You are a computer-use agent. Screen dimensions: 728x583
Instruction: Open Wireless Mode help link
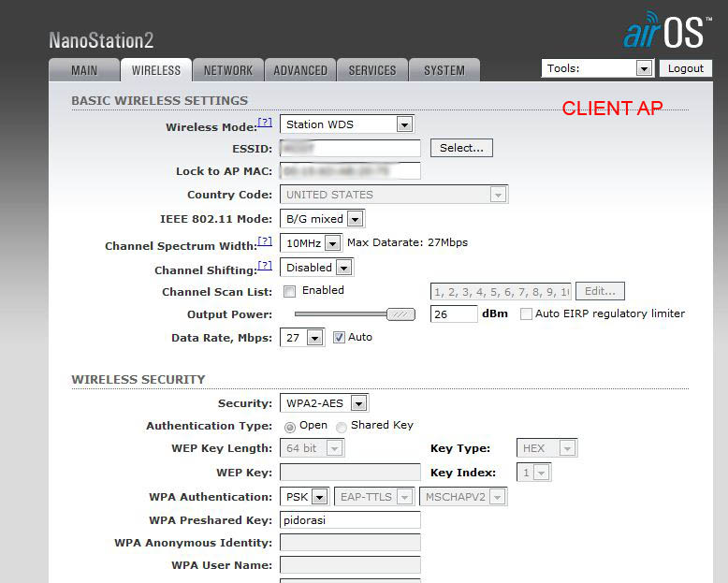[x=265, y=123]
